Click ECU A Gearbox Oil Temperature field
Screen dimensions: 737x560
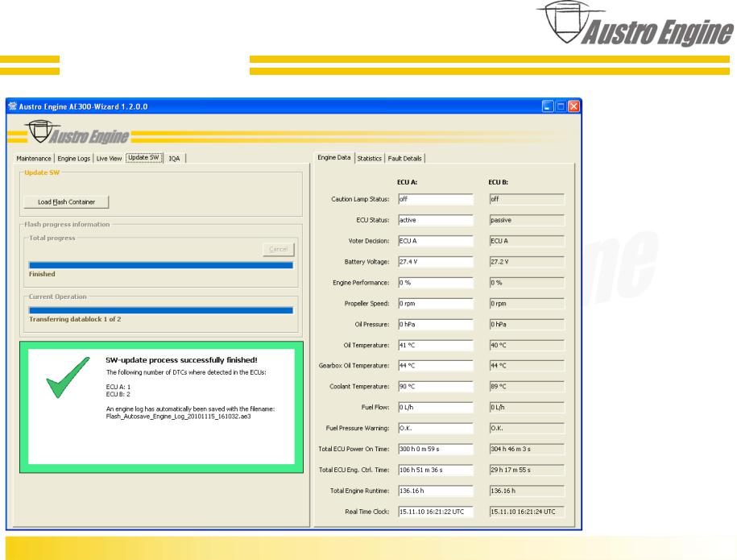coord(436,366)
